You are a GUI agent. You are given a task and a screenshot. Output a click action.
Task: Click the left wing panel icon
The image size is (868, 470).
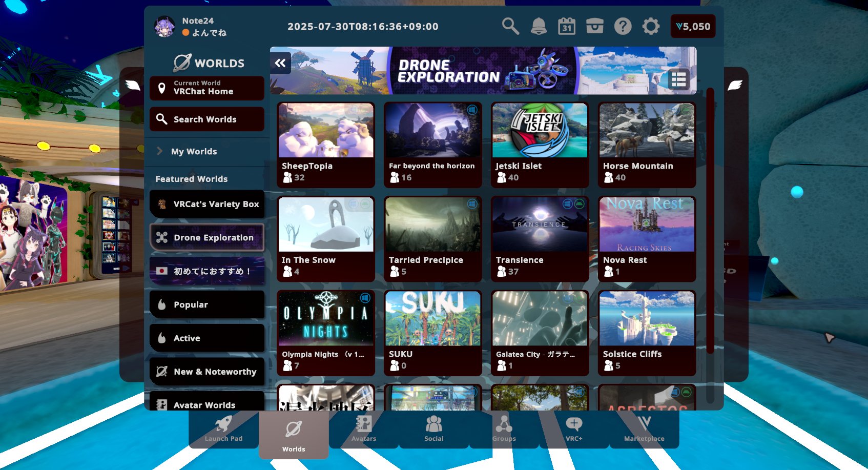(x=133, y=85)
